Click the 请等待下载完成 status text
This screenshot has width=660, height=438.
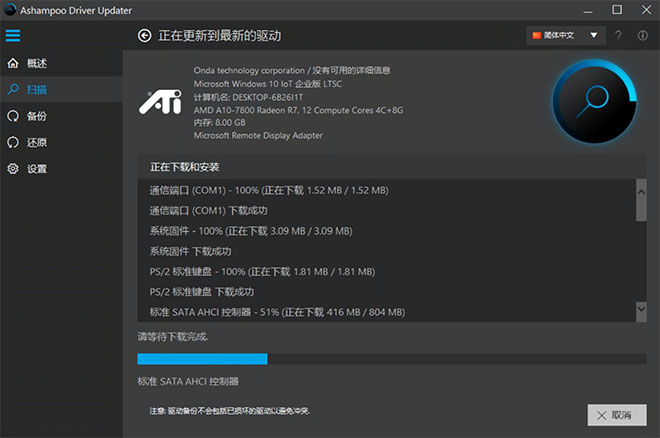173,337
